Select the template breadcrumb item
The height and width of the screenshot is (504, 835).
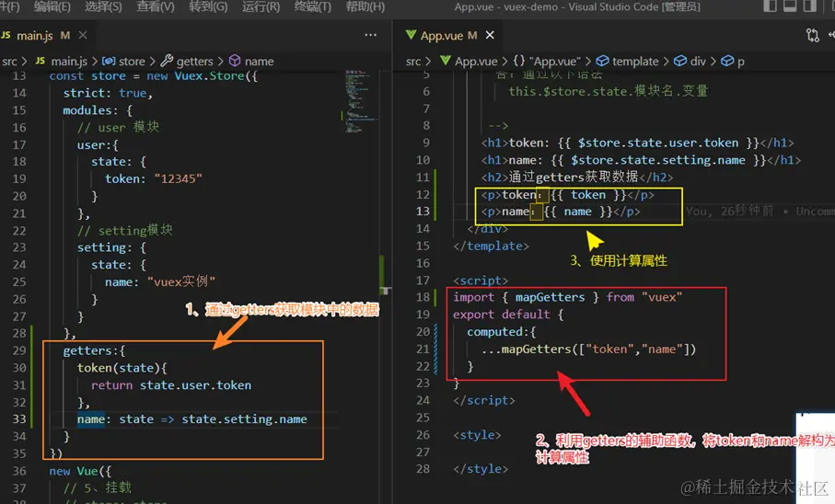pos(635,62)
